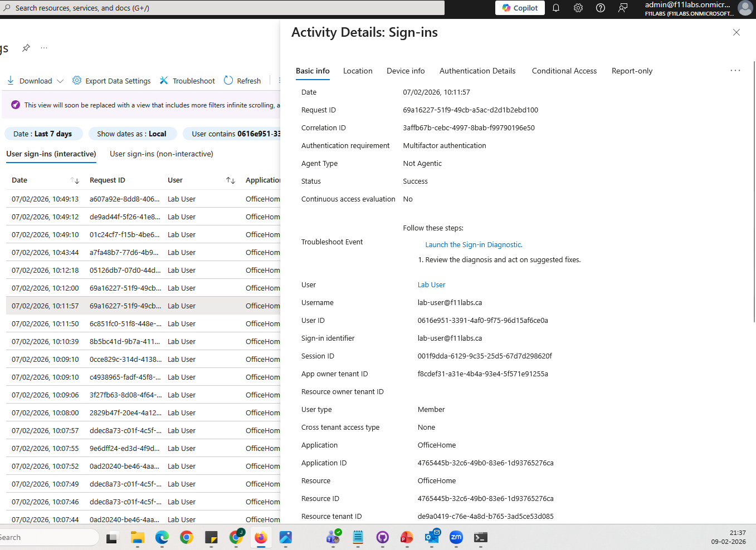Open the portal settings gear
The width and height of the screenshot is (756, 550).
coord(578,8)
